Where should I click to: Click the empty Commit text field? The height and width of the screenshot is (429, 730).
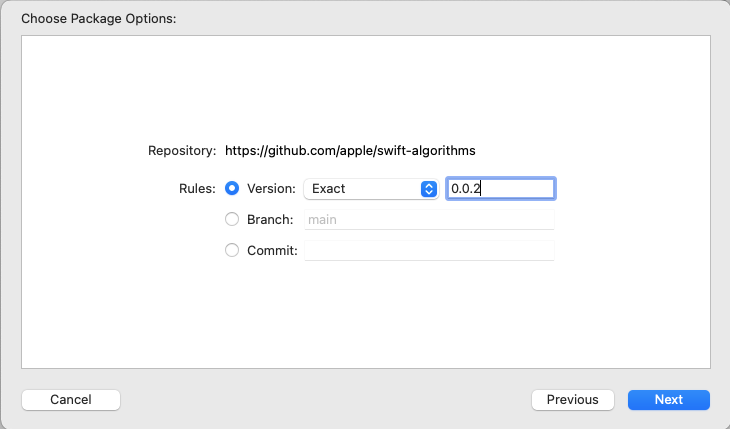click(429, 251)
